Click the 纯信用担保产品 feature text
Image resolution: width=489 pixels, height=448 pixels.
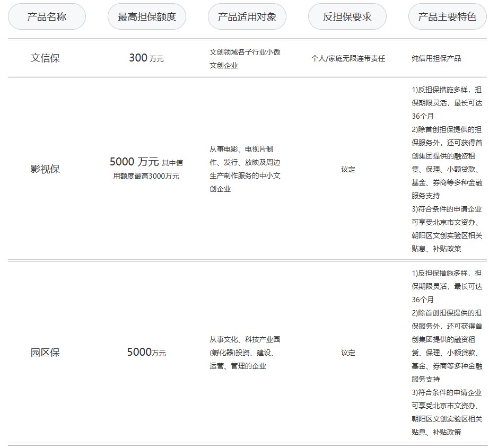click(436, 58)
